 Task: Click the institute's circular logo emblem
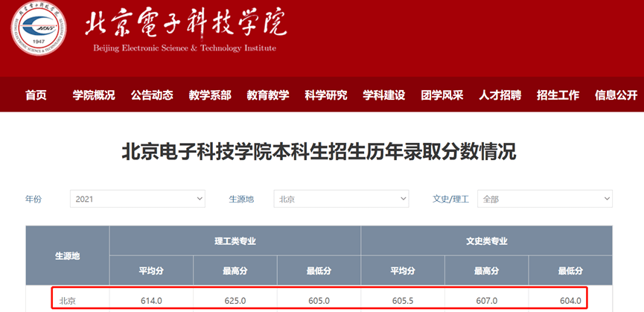point(39,28)
